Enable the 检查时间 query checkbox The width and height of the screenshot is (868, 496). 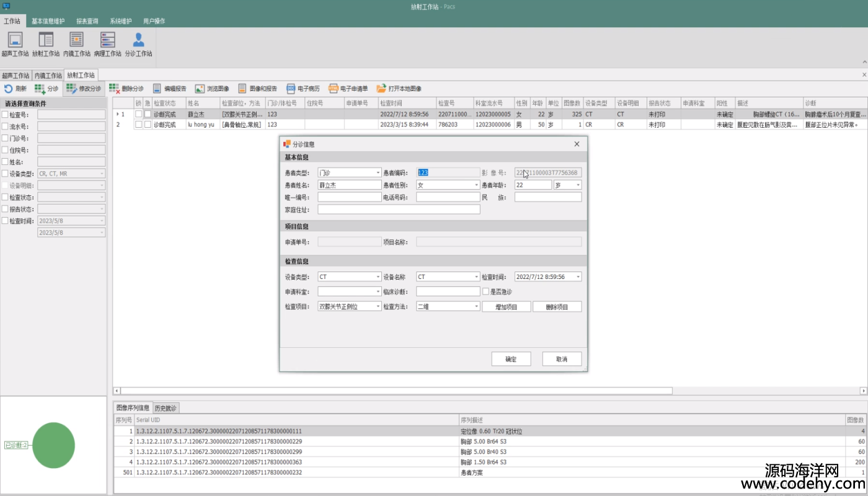click(5, 221)
